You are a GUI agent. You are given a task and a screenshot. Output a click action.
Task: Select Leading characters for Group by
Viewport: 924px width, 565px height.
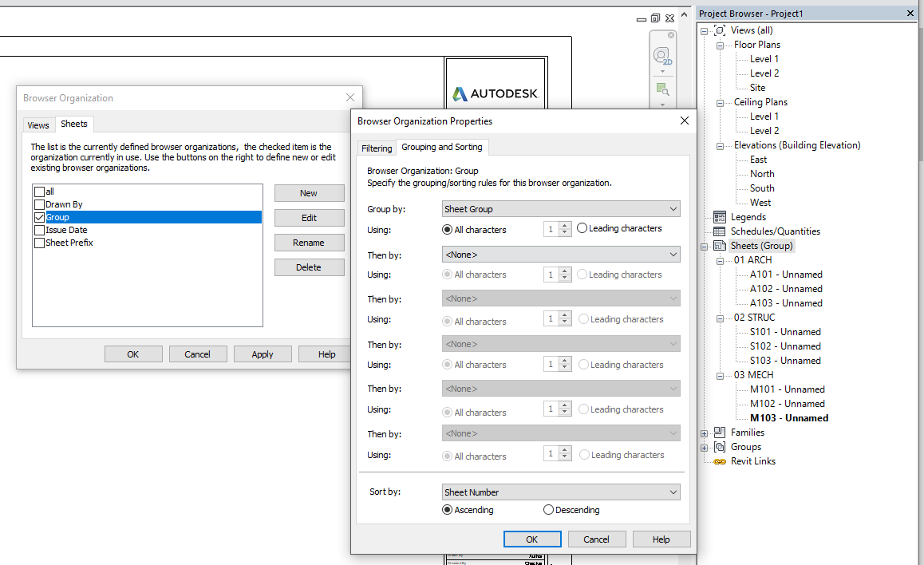pos(582,228)
